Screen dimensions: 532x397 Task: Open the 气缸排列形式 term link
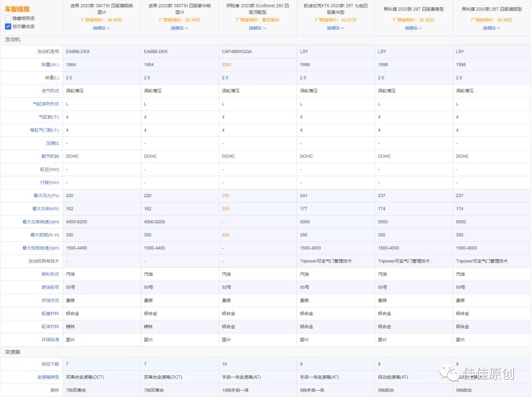point(46,104)
